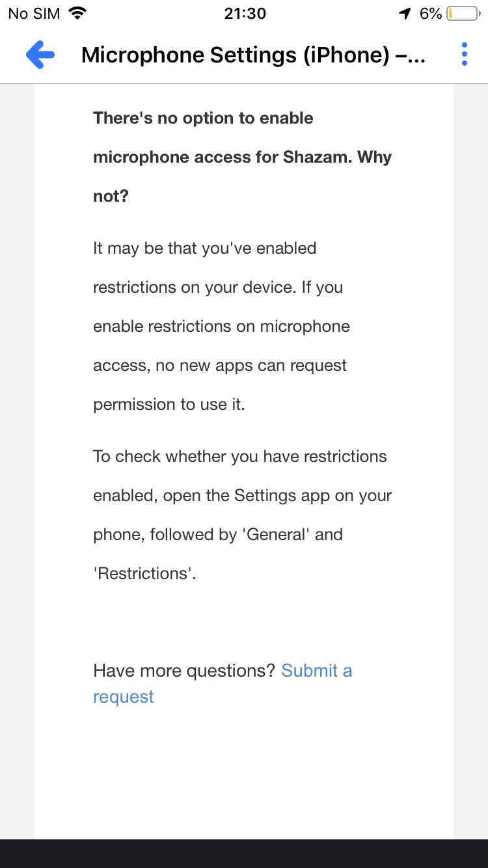Click the word 'request' on link's second line

pos(124,697)
